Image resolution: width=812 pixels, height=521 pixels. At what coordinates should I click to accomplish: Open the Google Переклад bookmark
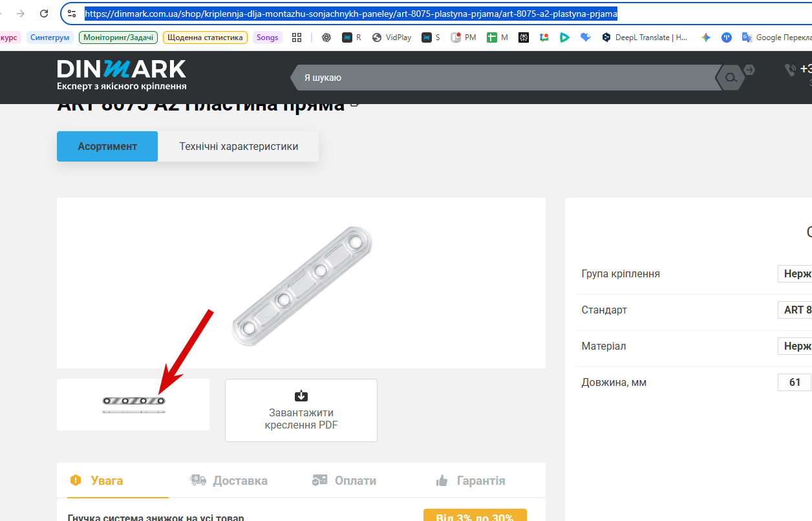(776, 37)
